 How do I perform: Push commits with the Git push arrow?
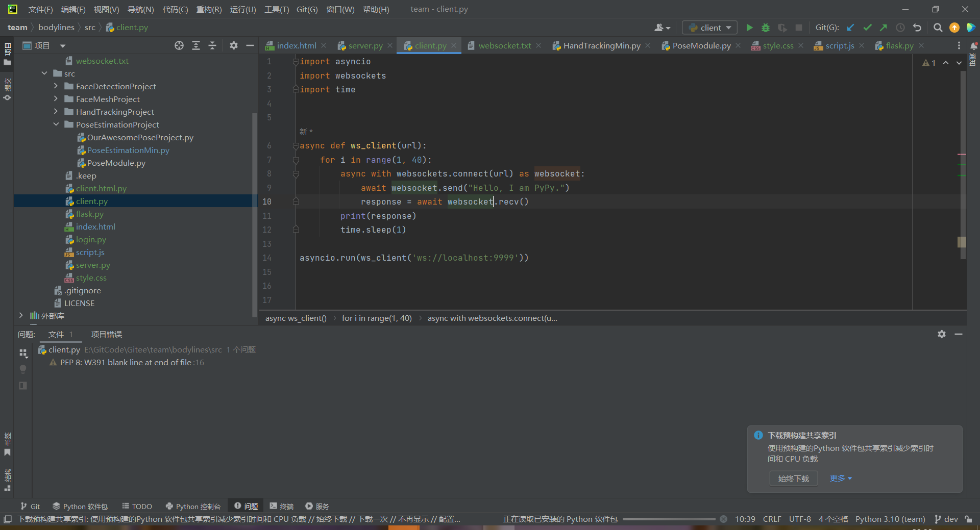click(884, 28)
